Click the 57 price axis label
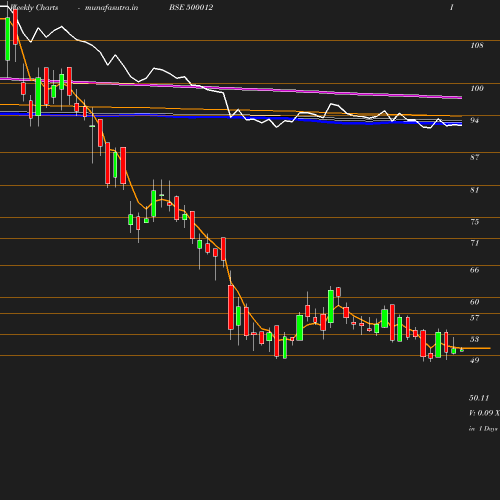 474,318
